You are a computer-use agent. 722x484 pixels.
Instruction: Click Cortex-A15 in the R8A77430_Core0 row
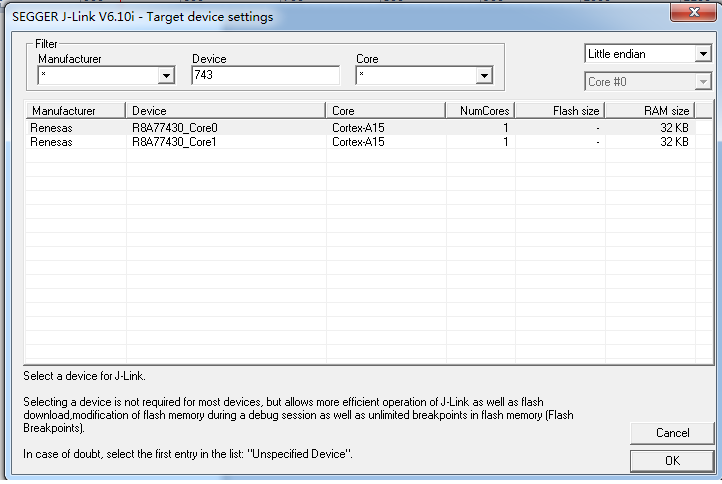click(358, 128)
